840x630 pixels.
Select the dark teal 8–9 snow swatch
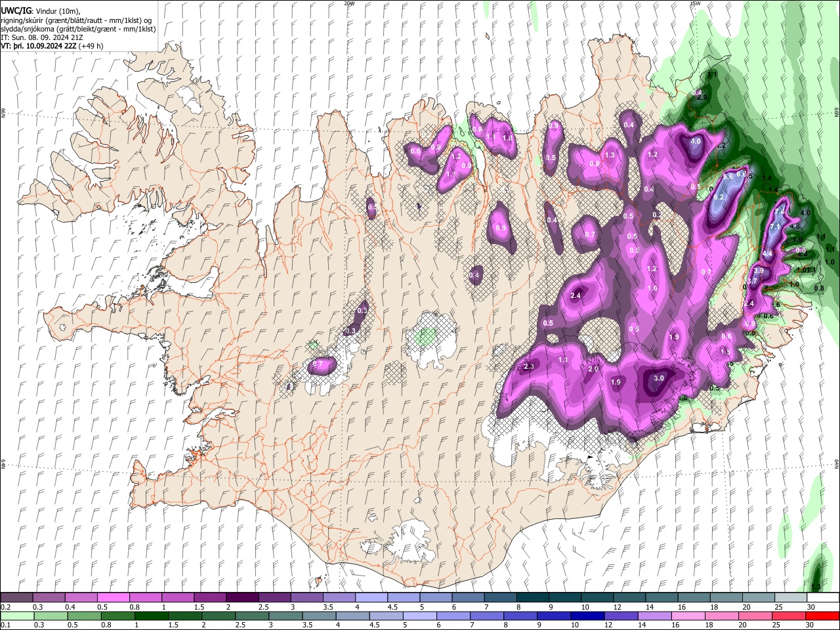pos(532,597)
